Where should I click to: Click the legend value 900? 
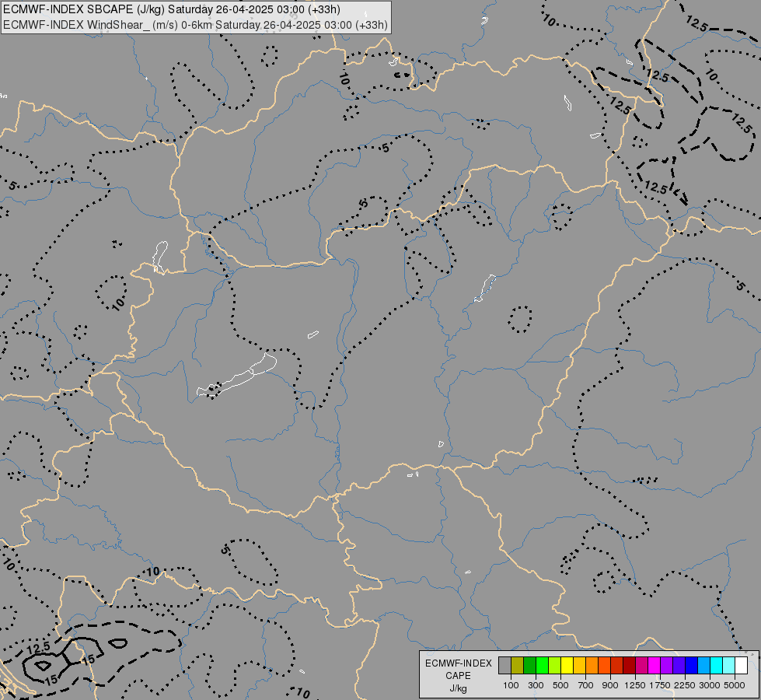point(610,685)
